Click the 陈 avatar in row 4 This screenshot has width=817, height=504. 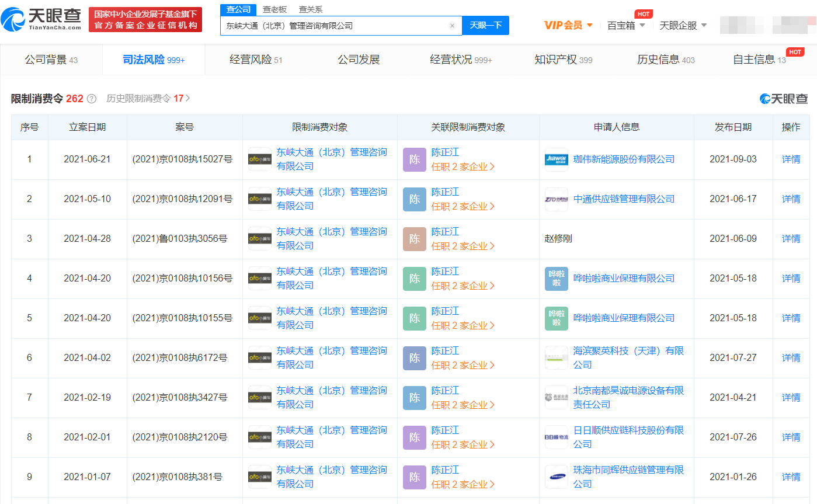tap(415, 279)
